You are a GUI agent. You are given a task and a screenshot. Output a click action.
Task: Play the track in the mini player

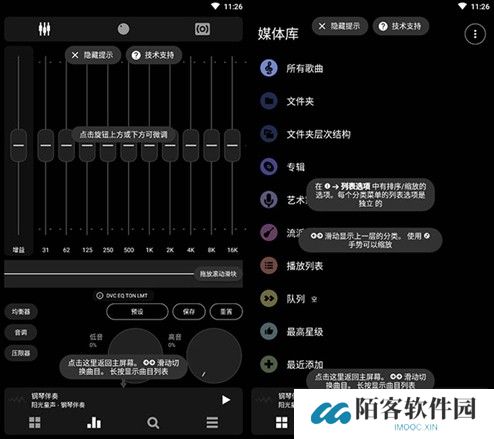[226, 400]
